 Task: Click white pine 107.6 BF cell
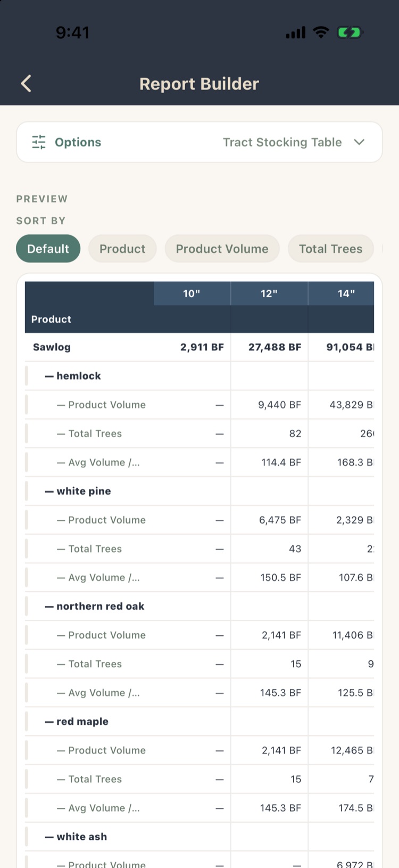356,578
